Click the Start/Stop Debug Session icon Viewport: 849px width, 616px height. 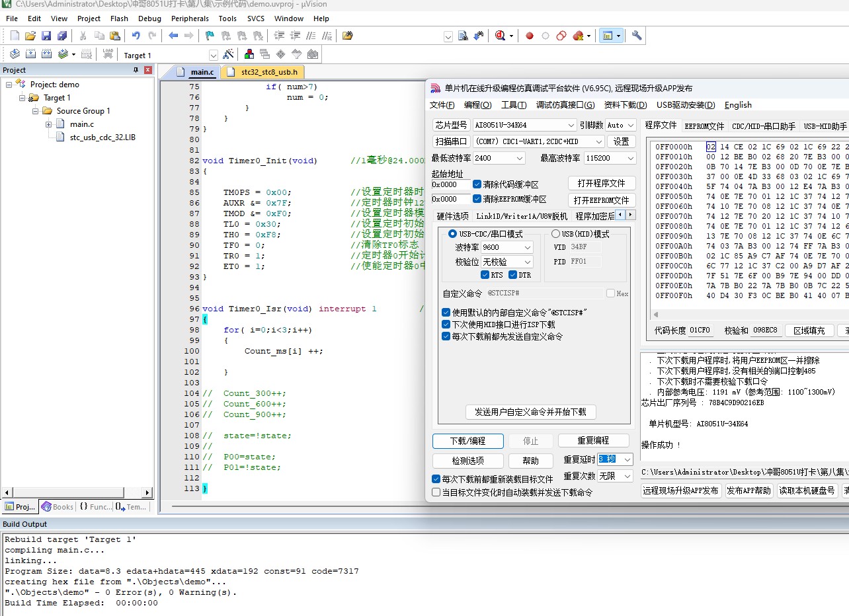coord(500,36)
